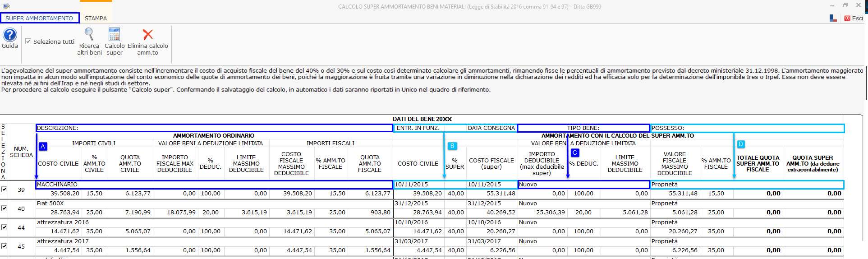This screenshot has height=259, width=868.
Task: Click the Ricerca altri beni magnifier icon
Action: 89,34
